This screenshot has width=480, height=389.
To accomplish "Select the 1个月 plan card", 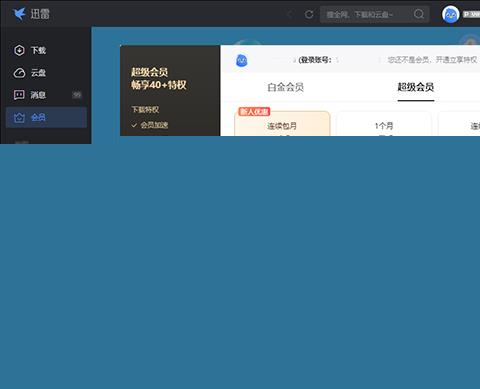I will point(384,124).
